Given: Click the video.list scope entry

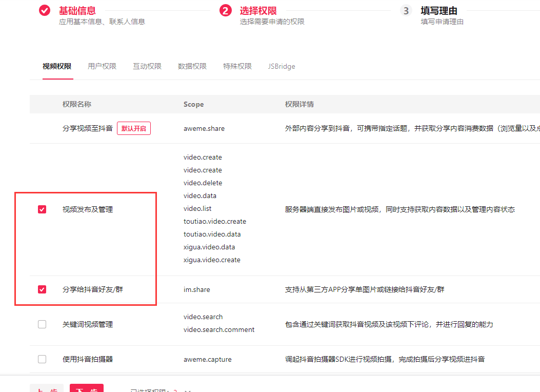Looking at the screenshot, I should coord(197,208).
